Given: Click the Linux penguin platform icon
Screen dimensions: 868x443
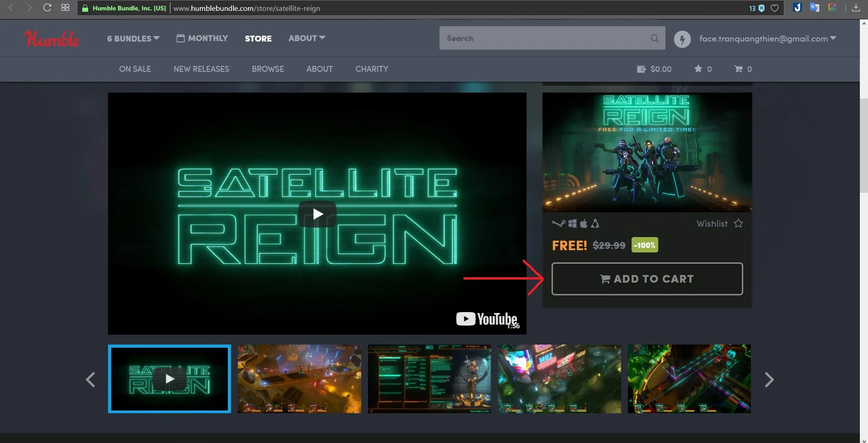Looking at the screenshot, I should pos(595,224).
